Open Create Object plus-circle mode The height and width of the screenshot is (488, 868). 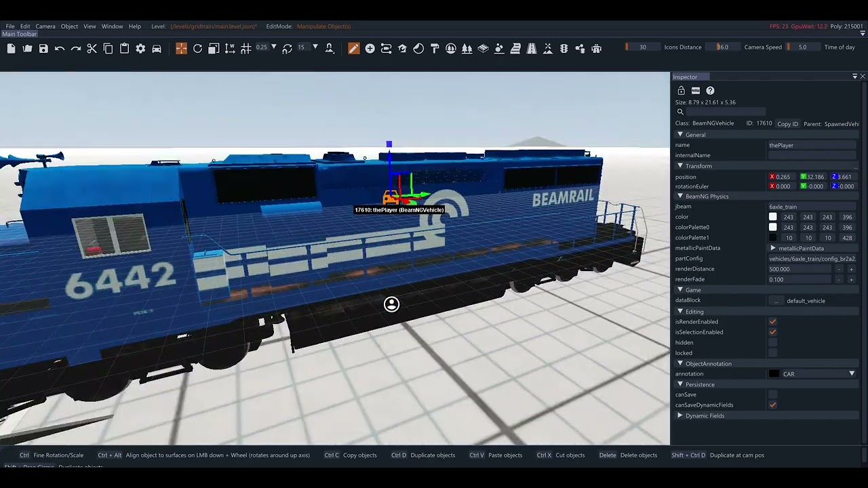point(370,48)
